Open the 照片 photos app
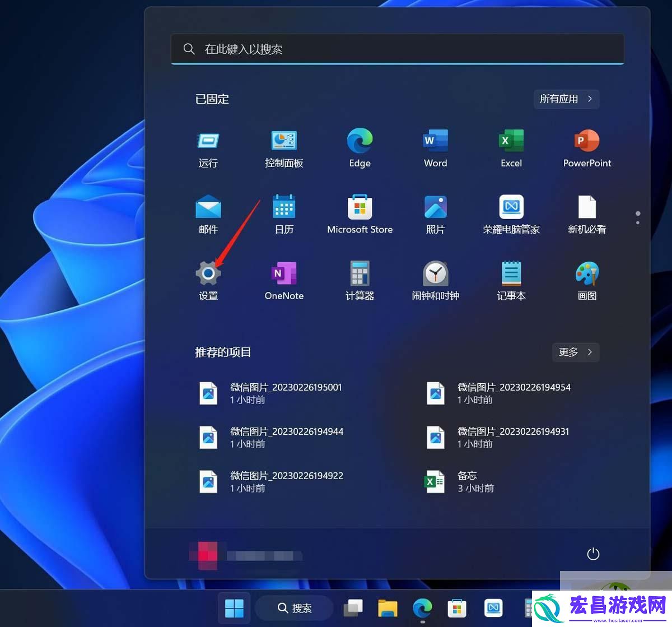The width and height of the screenshot is (672, 627). pos(435,215)
